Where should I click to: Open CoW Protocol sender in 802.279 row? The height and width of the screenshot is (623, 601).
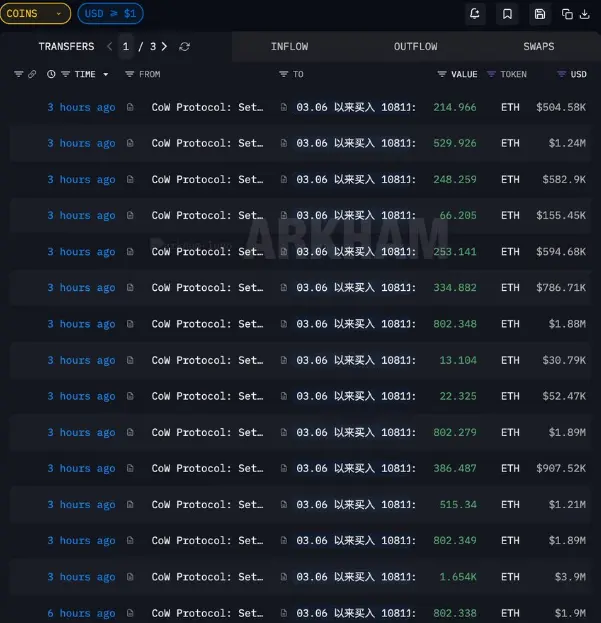[207, 432]
